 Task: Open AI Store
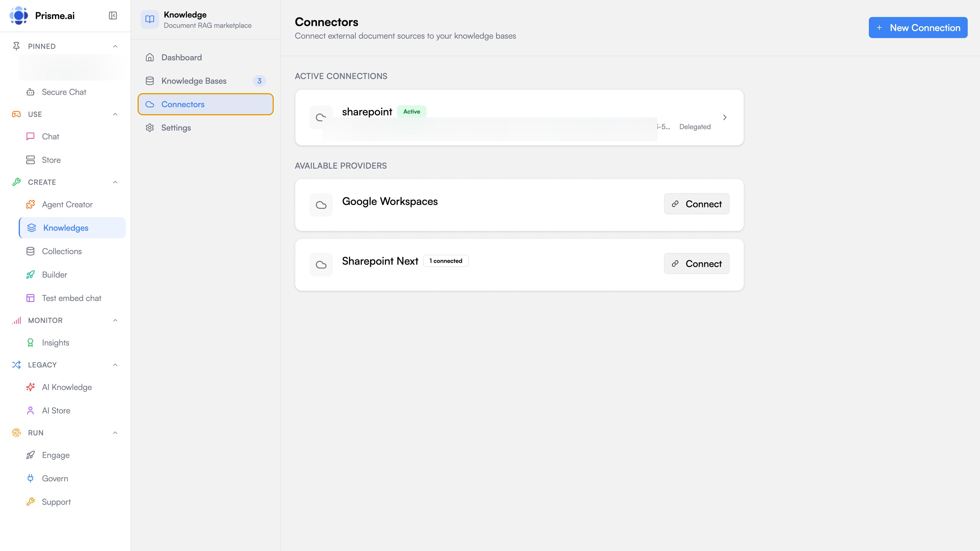point(72,410)
